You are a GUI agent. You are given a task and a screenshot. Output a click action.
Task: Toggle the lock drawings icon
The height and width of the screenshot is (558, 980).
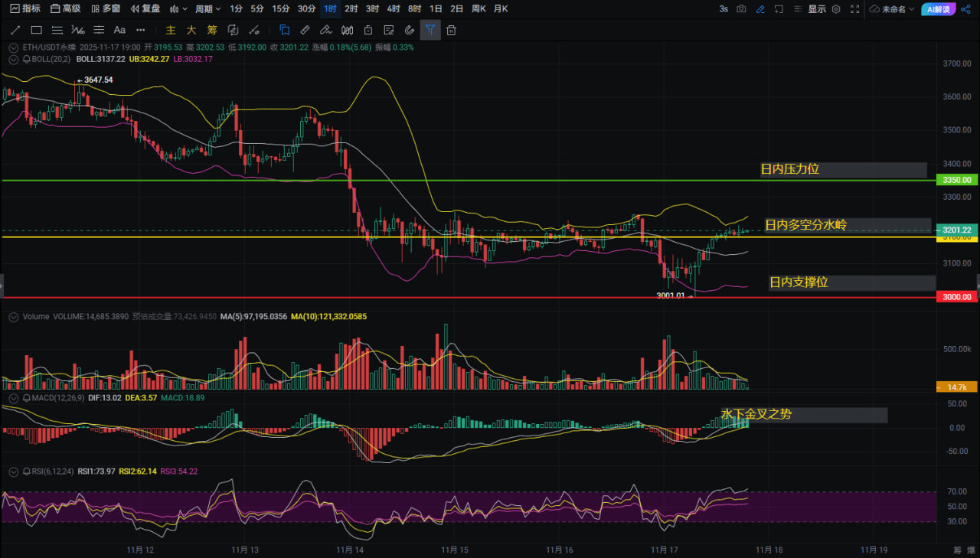point(367,30)
